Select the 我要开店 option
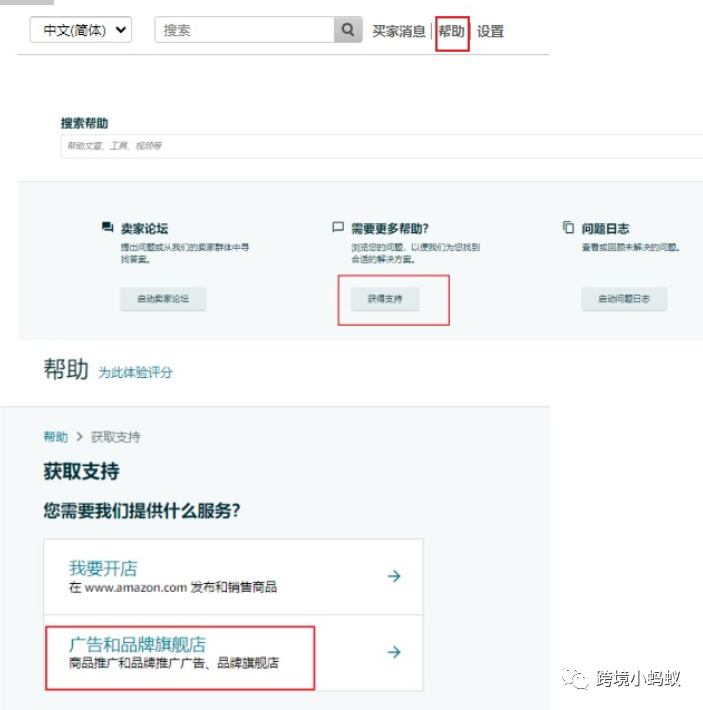 pos(233,576)
